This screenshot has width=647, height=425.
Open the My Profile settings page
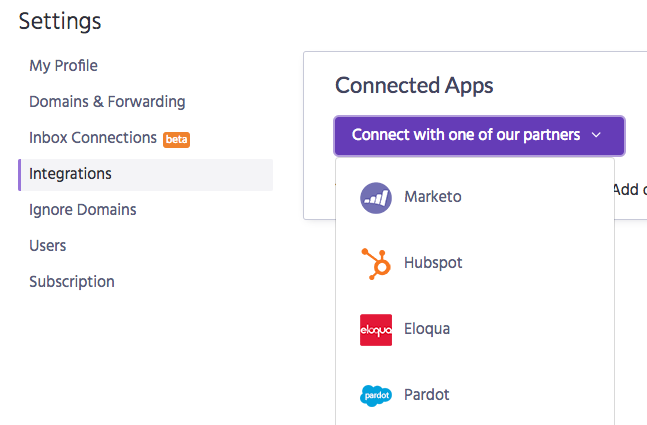click(64, 66)
